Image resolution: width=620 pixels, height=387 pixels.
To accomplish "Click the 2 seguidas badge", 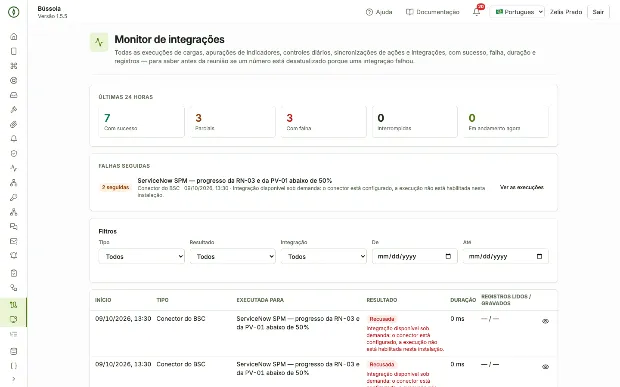I will (115, 187).
